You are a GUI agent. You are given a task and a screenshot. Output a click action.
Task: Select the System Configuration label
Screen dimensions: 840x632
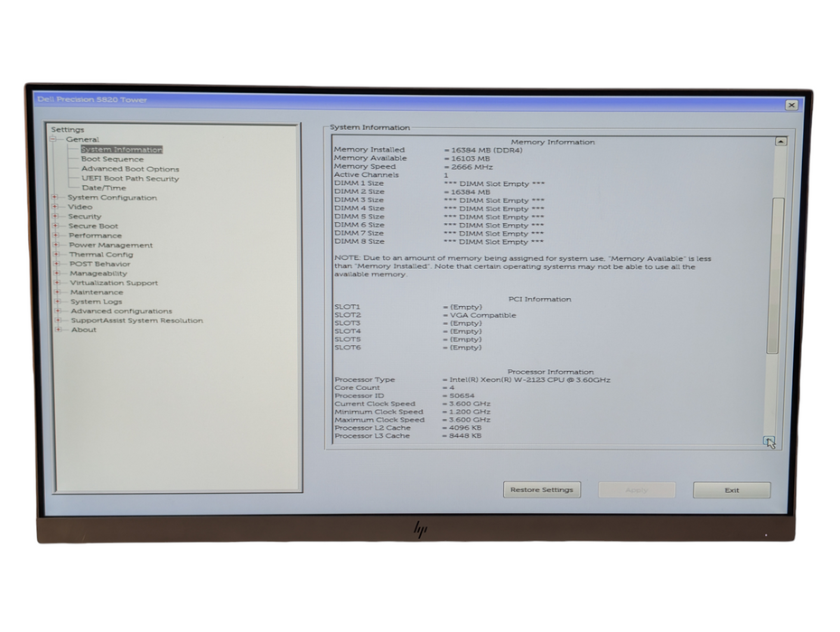(112, 198)
